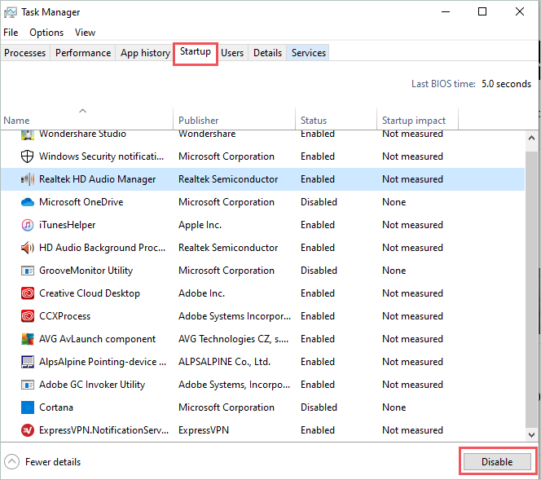This screenshot has height=480, width=541.
Task: Switch to the Performance tab
Action: click(x=83, y=53)
